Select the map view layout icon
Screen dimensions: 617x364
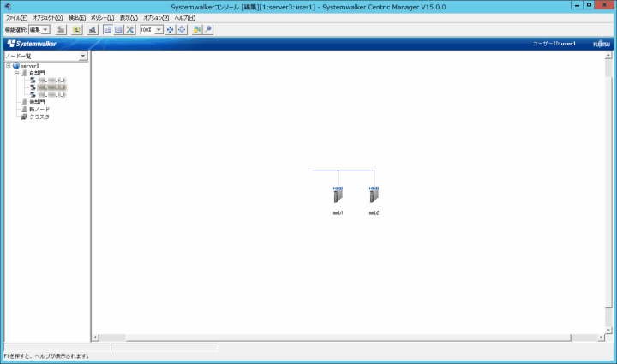click(x=107, y=30)
